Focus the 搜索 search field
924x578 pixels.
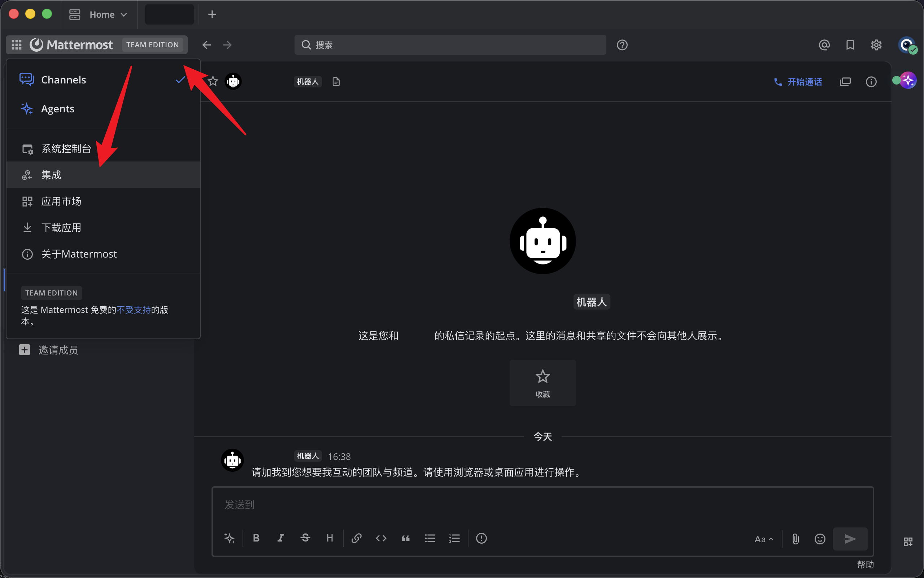450,45
